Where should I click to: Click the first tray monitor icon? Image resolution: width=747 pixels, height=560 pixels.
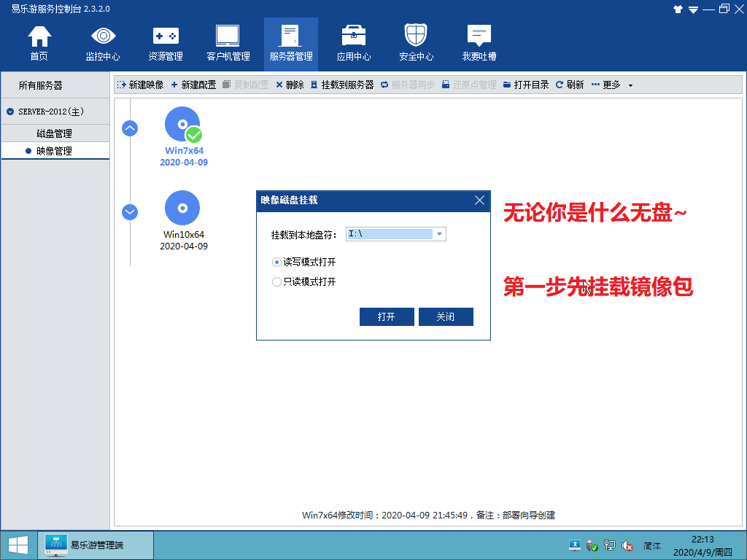(x=575, y=545)
